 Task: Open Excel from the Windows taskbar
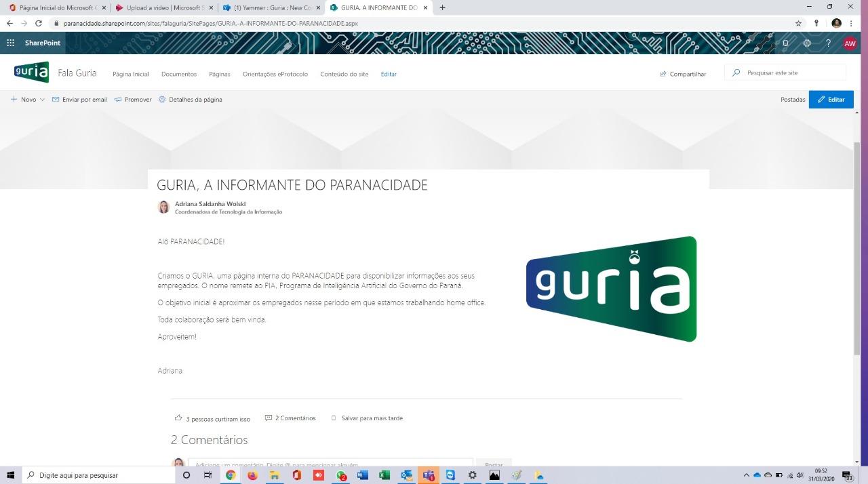pos(384,475)
